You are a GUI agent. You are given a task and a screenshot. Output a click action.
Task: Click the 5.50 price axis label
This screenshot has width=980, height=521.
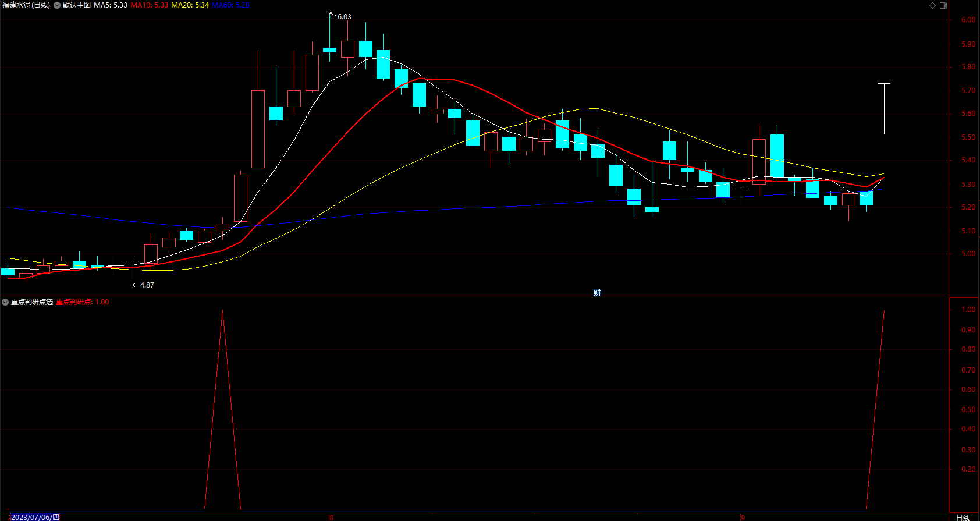[968, 137]
